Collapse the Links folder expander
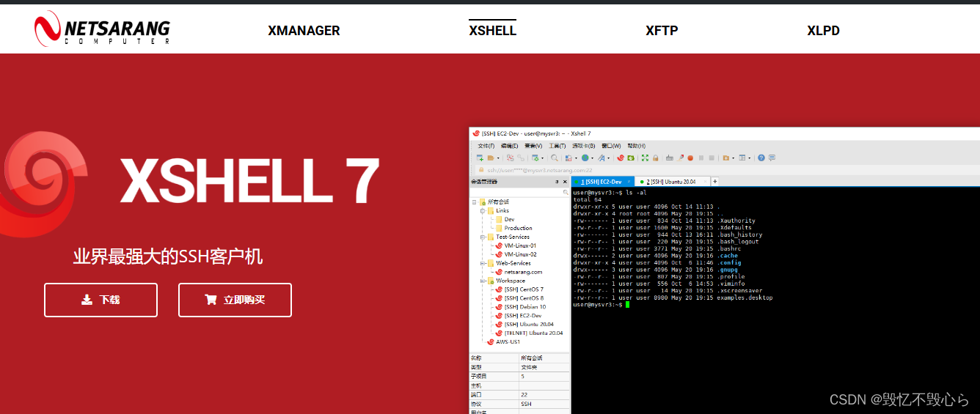 (483, 210)
